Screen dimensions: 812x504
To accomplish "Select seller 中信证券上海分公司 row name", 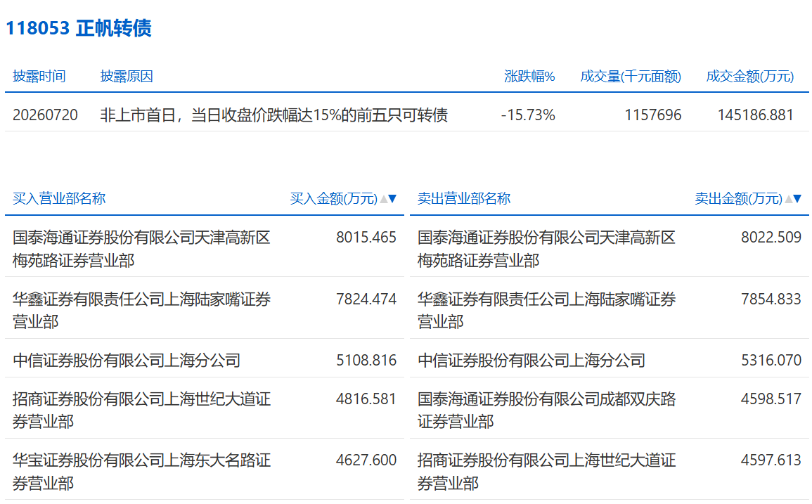I will (531, 361).
